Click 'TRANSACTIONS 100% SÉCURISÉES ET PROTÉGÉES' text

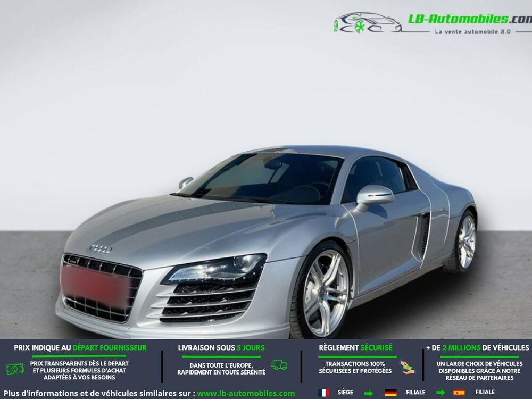pos(355,368)
